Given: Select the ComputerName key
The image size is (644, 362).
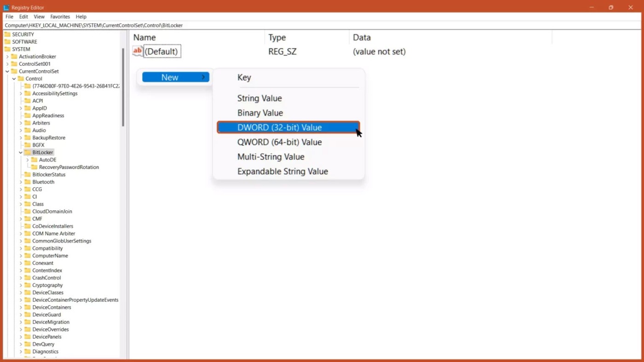Looking at the screenshot, I should click(50, 255).
